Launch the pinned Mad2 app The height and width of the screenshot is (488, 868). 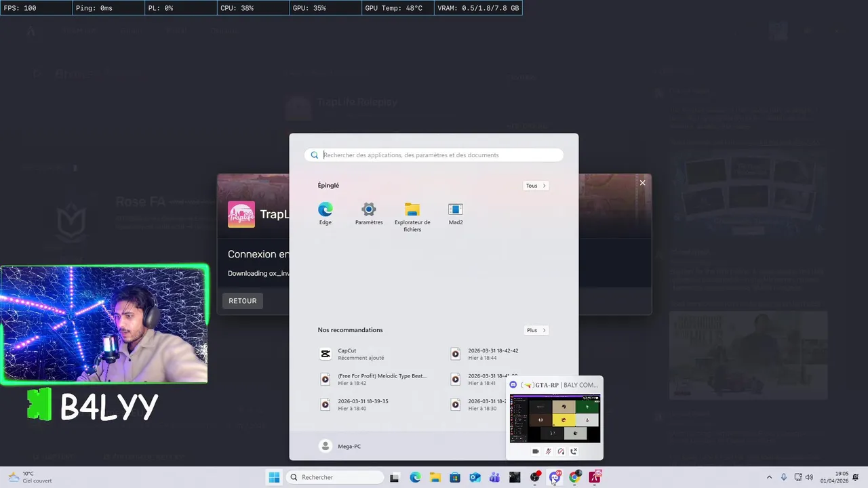point(456,213)
